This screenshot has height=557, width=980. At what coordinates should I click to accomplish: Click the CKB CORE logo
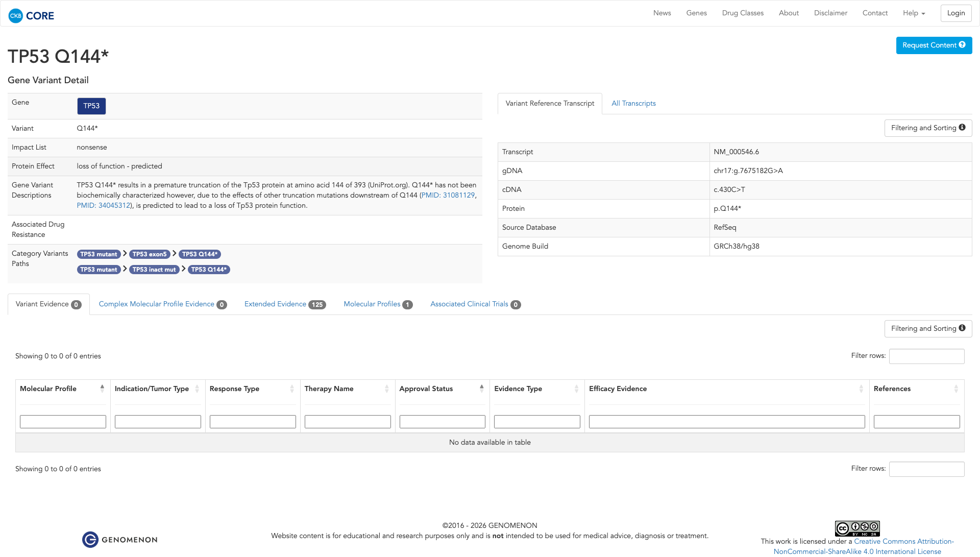point(31,16)
